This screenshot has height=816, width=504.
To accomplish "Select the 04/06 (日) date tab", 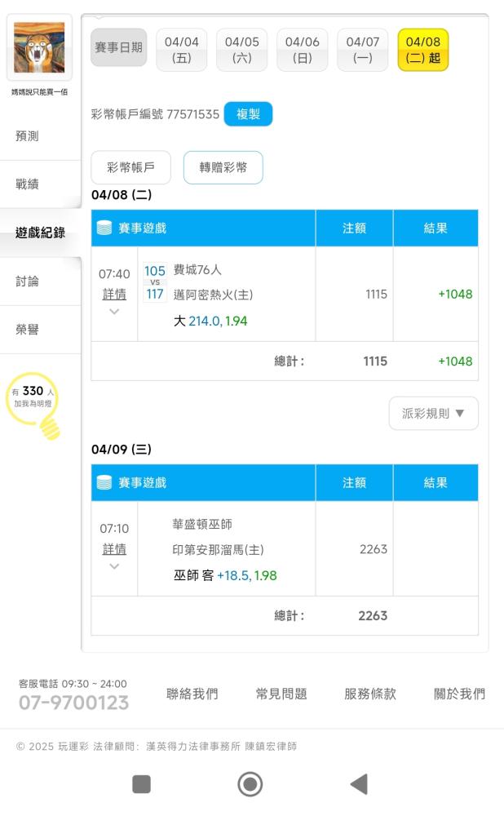I will coord(303,50).
